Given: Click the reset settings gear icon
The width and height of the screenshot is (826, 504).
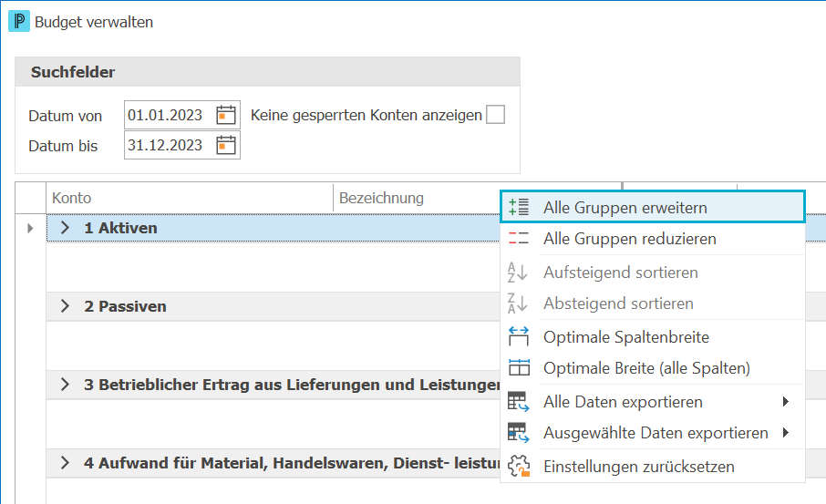Looking at the screenshot, I should tap(519, 466).
